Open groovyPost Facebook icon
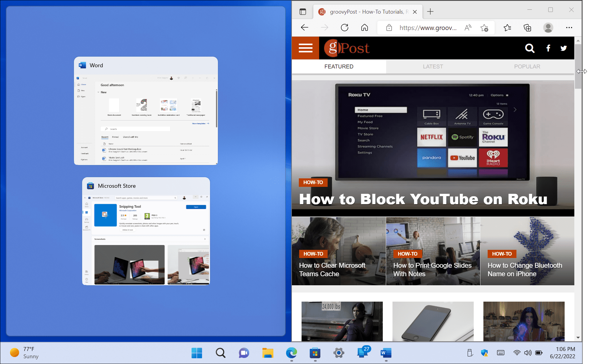The height and width of the screenshot is (364, 591). (x=548, y=48)
